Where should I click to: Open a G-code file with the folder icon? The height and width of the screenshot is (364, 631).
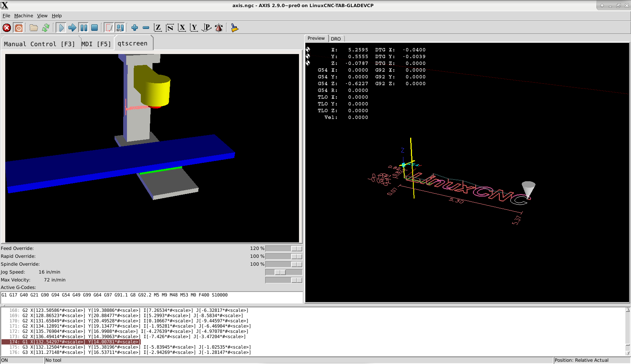click(34, 28)
